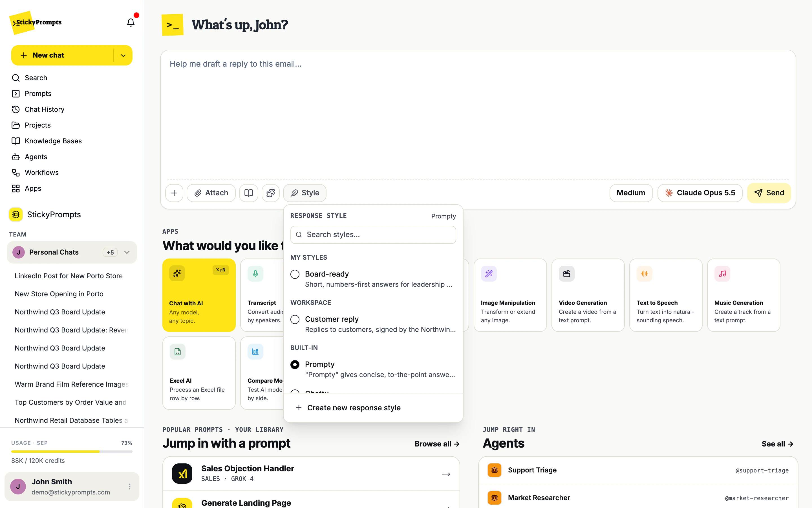Viewport: 812px width, 508px height.
Task: Expand the New chat dropdown arrow
Action: pos(123,55)
